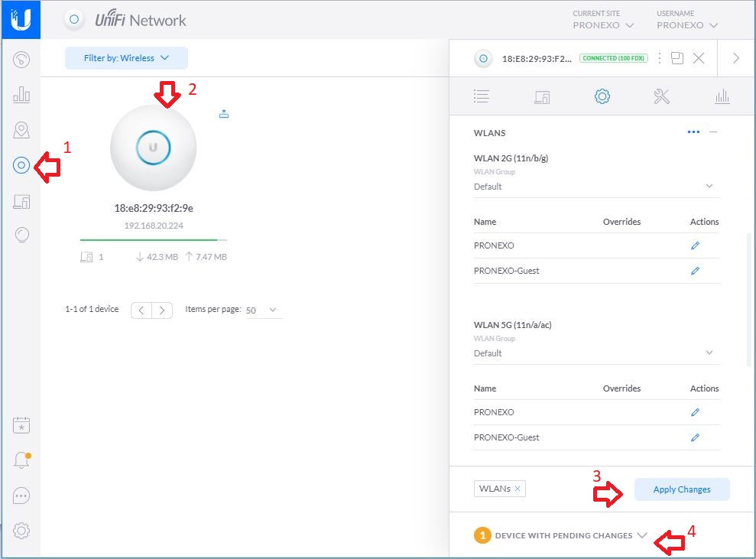Open the Map sidebar icon

(21, 130)
